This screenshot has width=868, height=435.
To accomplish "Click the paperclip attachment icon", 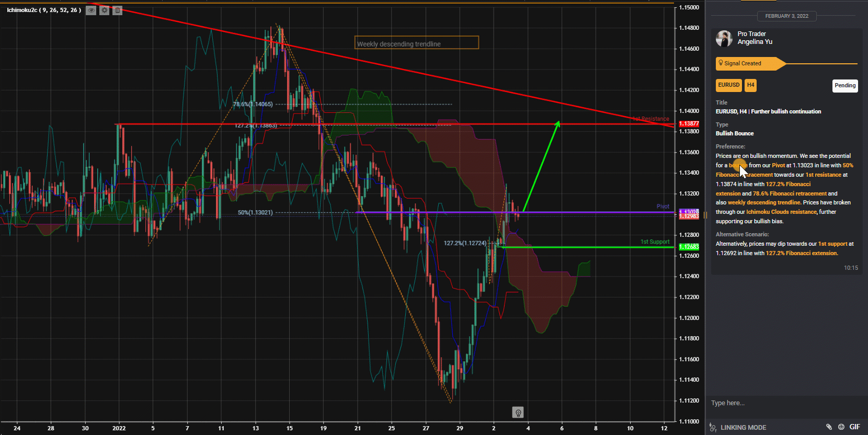I will [x=829, y=427].
